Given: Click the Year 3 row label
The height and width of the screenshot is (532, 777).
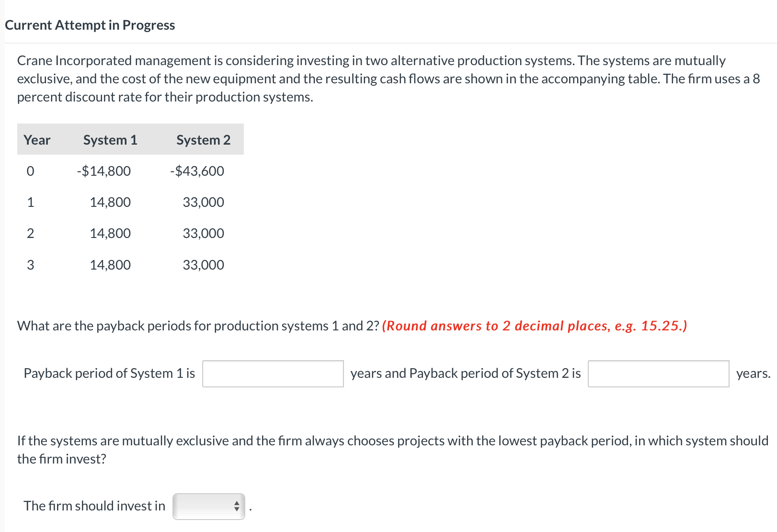Looking at the screenshot, I should [31, 264].
